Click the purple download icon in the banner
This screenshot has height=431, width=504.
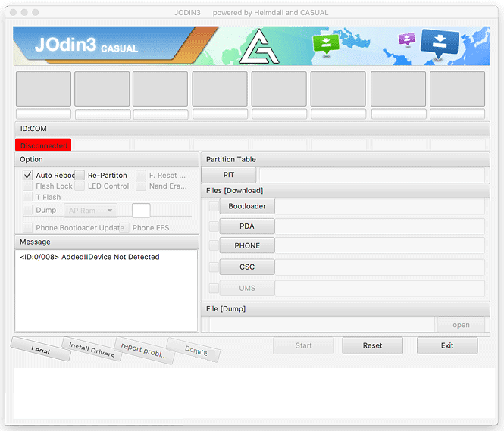point(407,39)
